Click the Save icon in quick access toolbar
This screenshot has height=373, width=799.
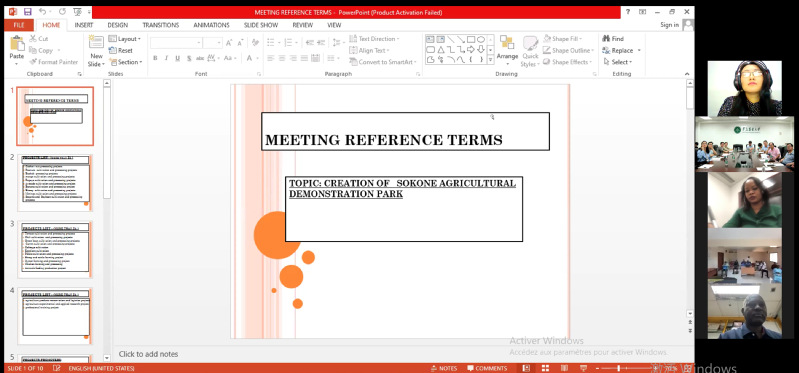(x=28, y=12)
